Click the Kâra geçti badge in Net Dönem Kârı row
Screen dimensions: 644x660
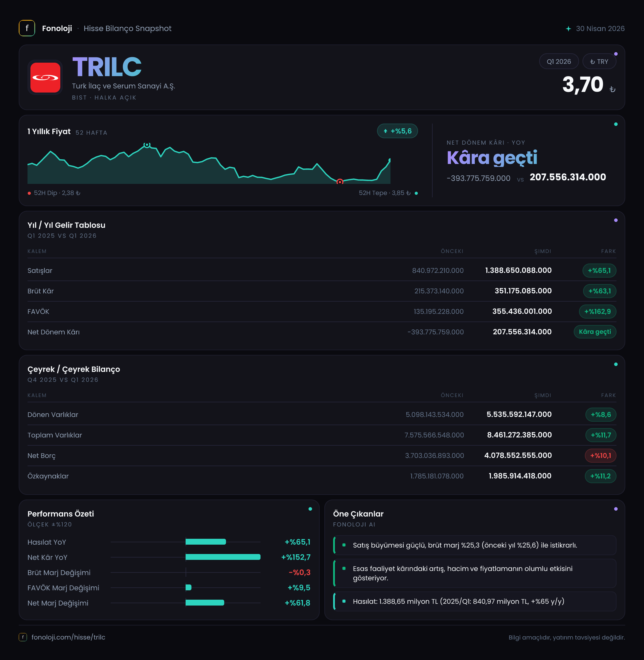click(595, 332)
